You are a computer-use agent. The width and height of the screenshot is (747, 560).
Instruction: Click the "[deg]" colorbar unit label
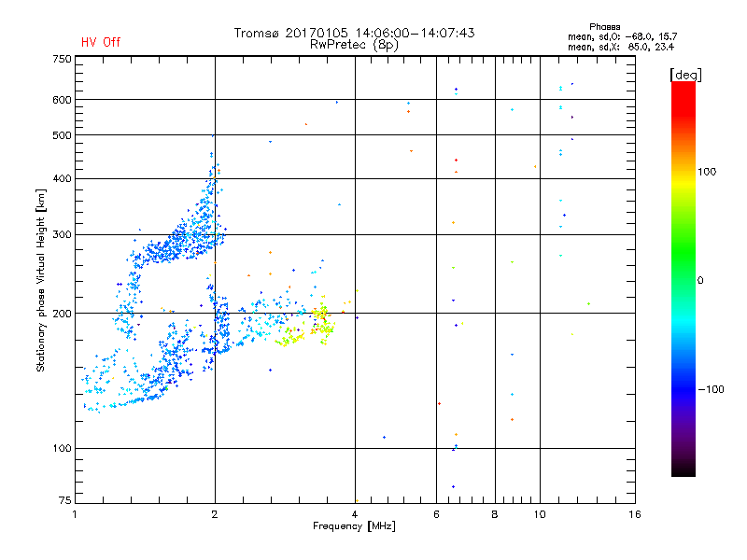point(685,75)
